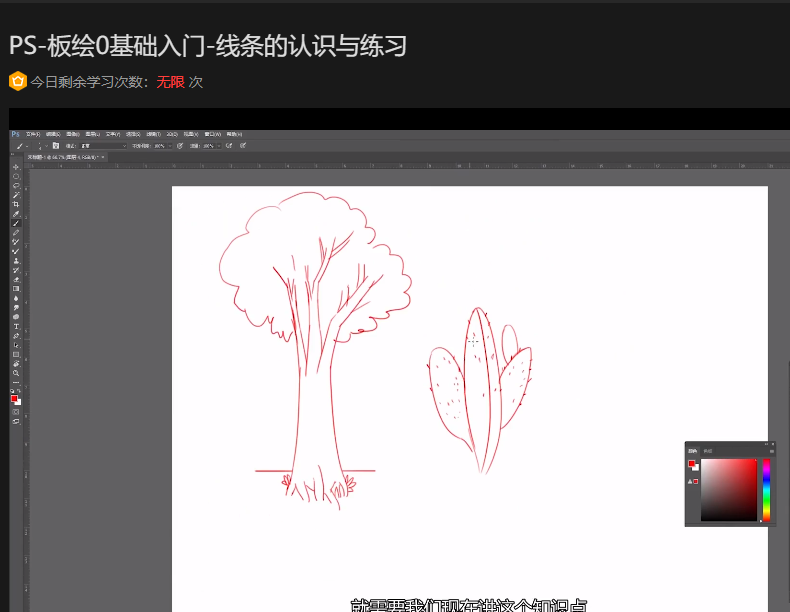The height and width of the screenshot is (612, 790).
Task: Expand the flow percentage dropdown arrow
Action: (219, 146)
